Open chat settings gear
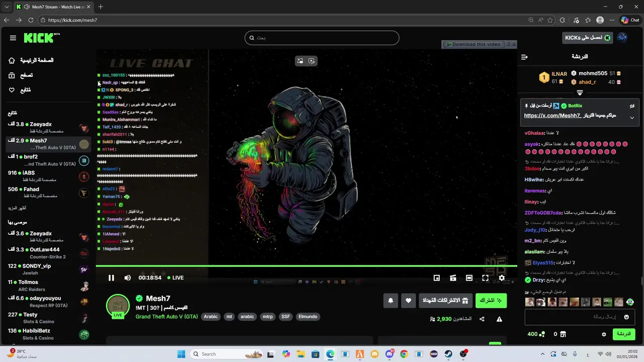 click(604, 334)
